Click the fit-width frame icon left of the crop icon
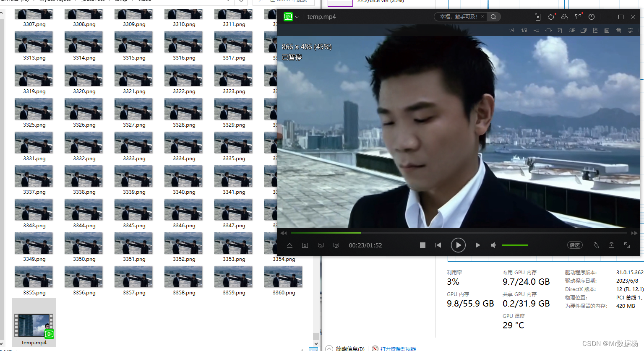 coord(548,30)
